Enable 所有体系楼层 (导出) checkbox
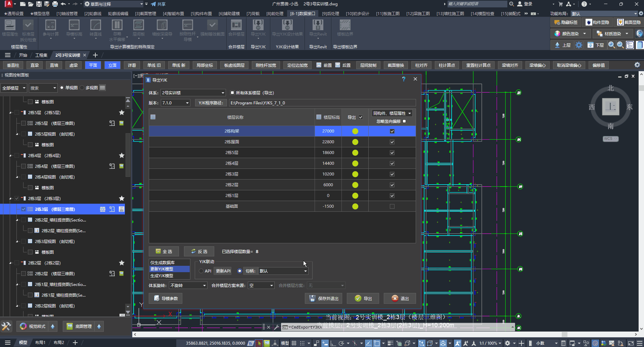The width and height of the screenshot is (644, 347). click(232, 93)
